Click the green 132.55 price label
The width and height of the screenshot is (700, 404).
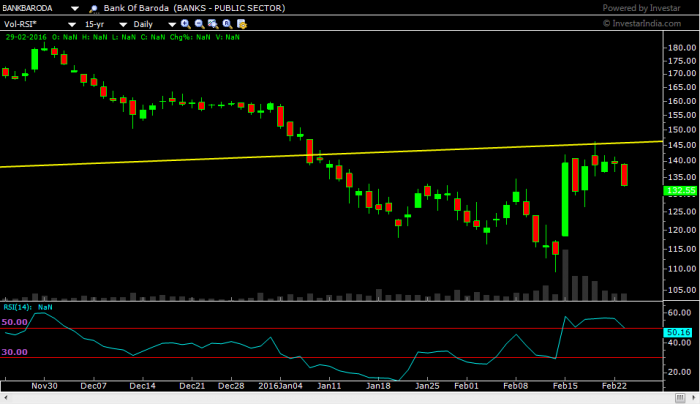coord(680,191)
